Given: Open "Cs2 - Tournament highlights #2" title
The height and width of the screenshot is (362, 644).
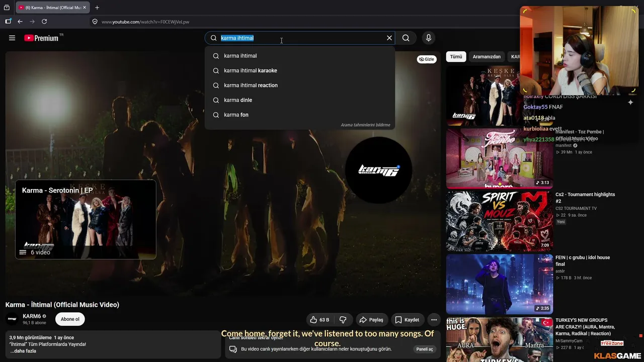Looking at the screenshot, I should (585, 198).
